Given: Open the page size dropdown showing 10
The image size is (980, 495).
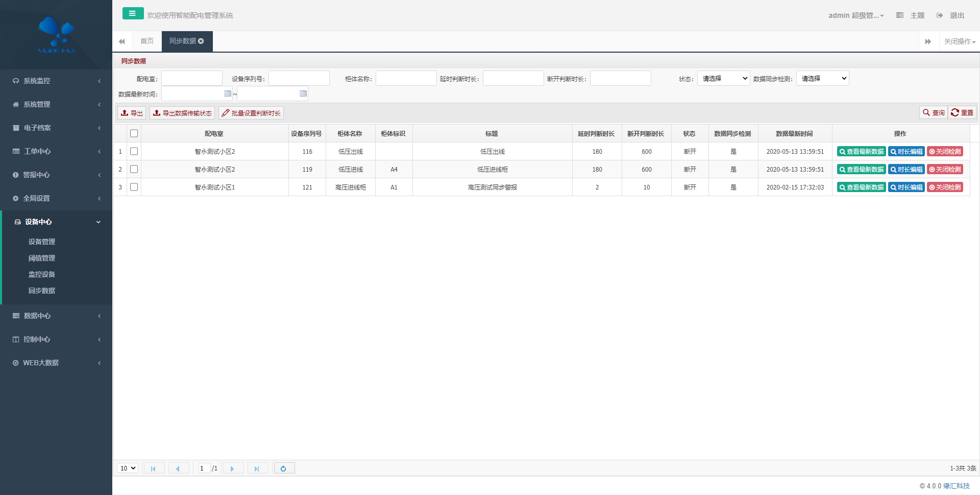Looking at the screenshot, I should click(x=128, y=468).
